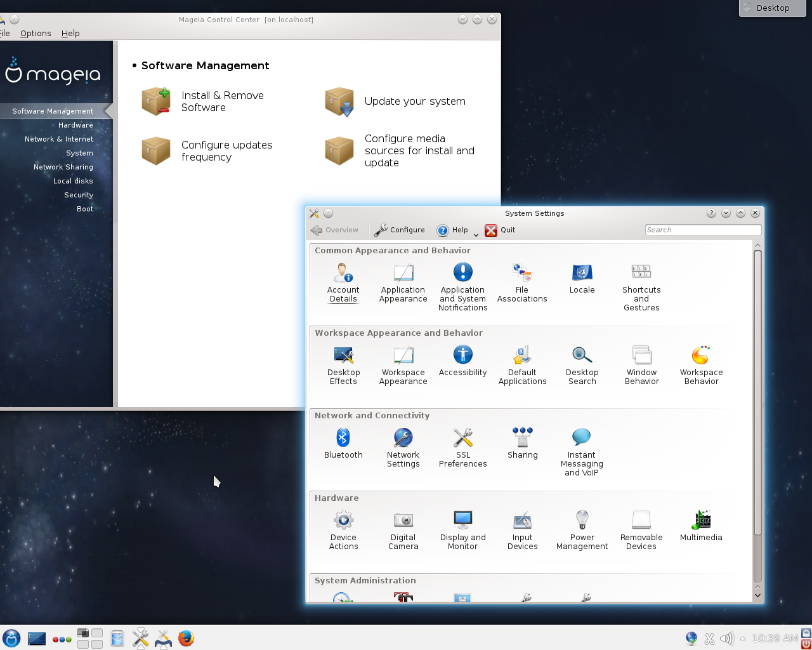Open Accessibility settings
812x650 pixels.
pyautogui.click(x=462, y=361)
